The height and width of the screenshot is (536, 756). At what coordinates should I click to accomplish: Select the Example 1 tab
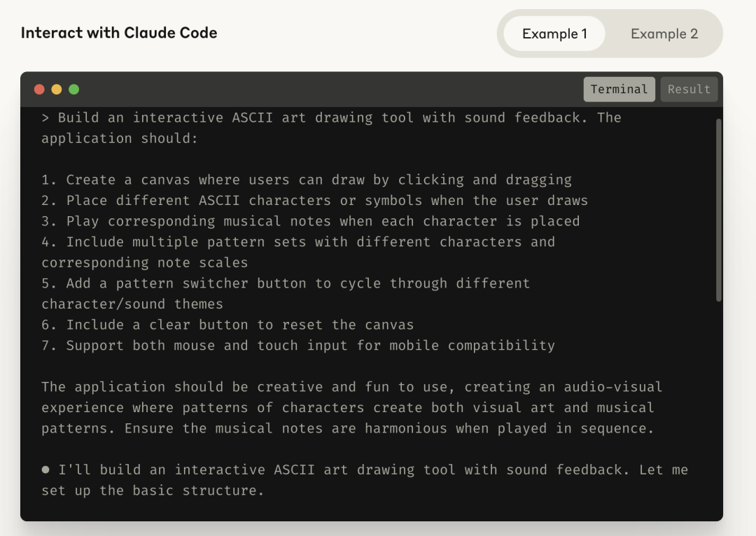pos(553,33)
